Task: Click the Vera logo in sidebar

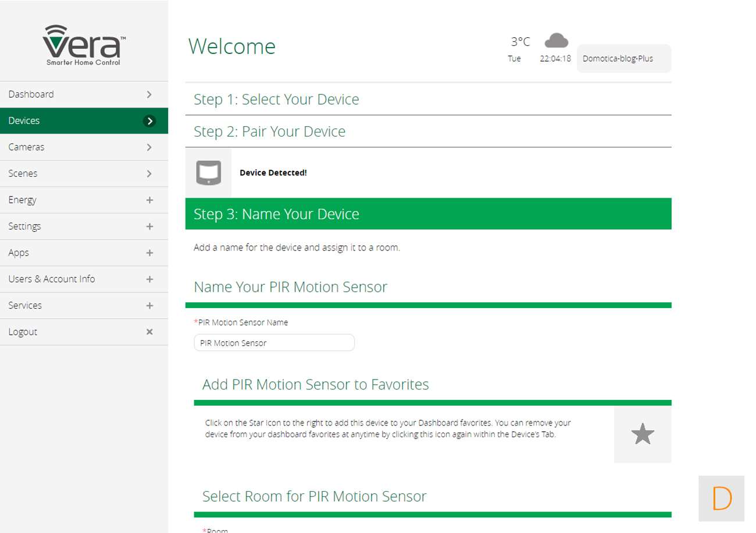Action: (x=84, y=45)
